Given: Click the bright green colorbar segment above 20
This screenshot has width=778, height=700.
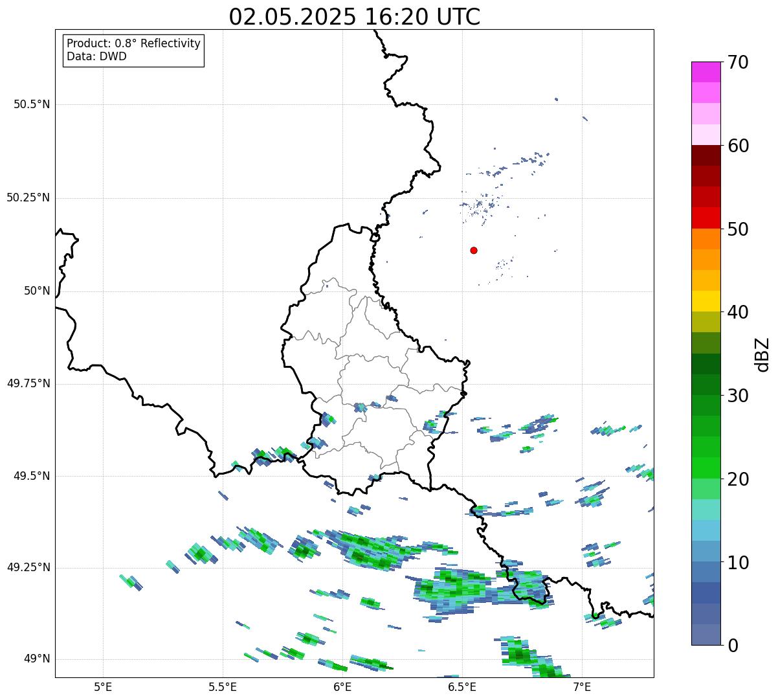Looking at the screenshot, I should coord(706,468).
